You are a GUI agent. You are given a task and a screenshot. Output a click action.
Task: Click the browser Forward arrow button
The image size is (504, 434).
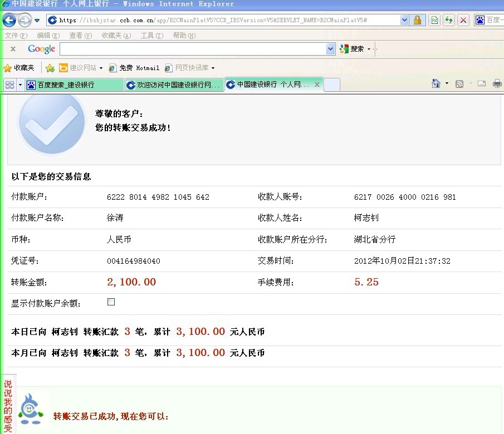tap(25, 21)
